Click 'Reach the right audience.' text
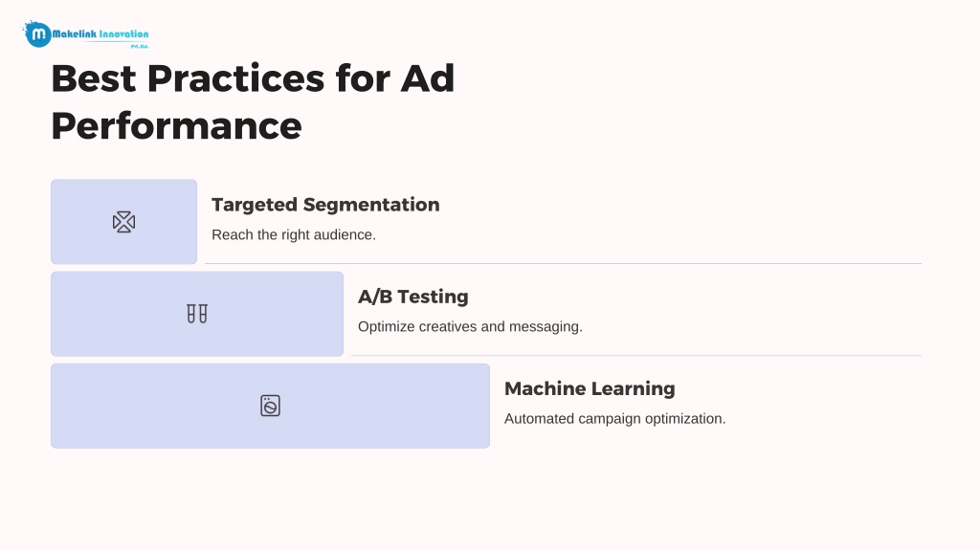 (x=294, y=235)
